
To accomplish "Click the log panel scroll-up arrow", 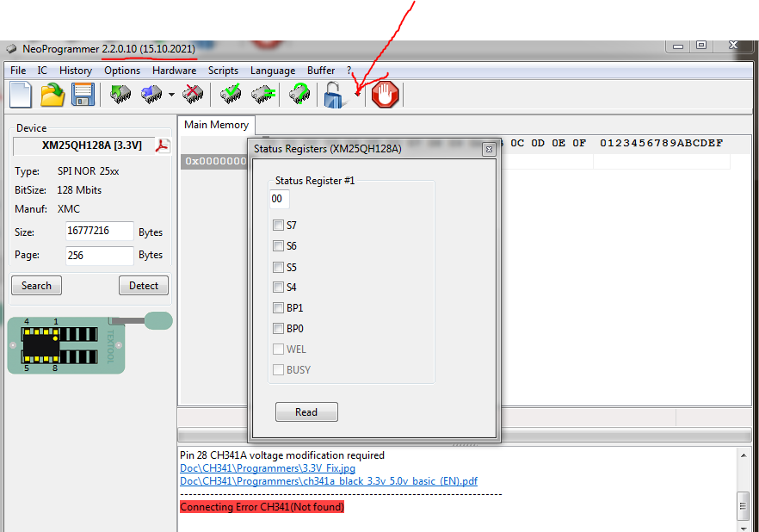I will pos(744,455).
